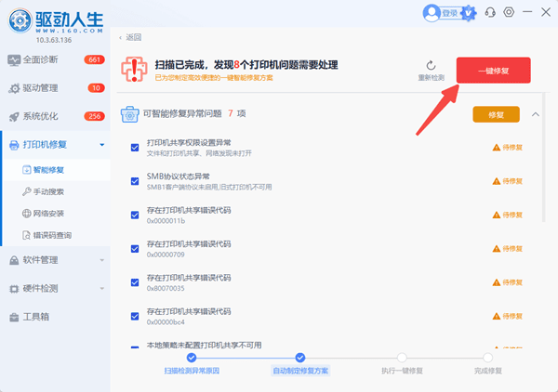558x392 pixels.
Task: Toggle checkbox for error 0x0000011b
Action: pyautogui.click(x=135, y=215)
